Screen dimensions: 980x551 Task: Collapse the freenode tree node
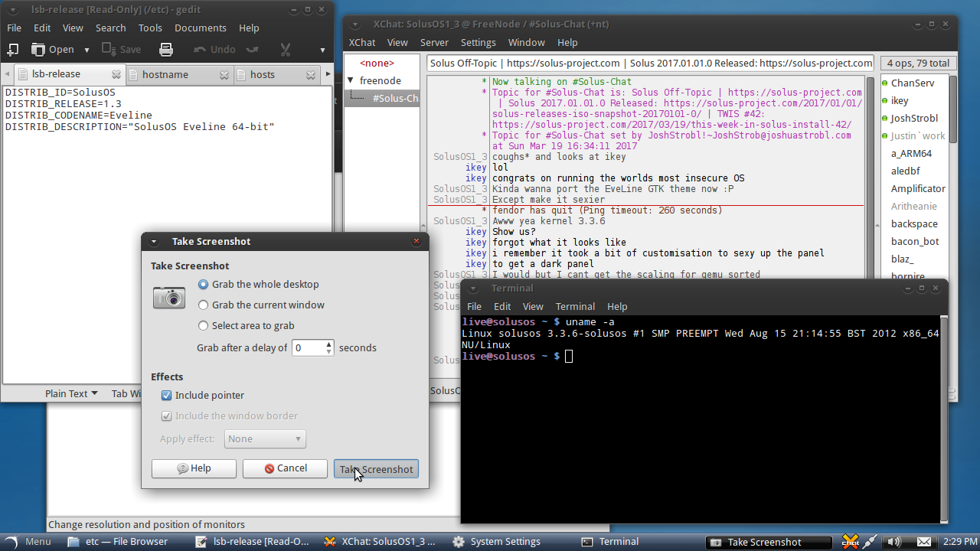pos(351,80)
